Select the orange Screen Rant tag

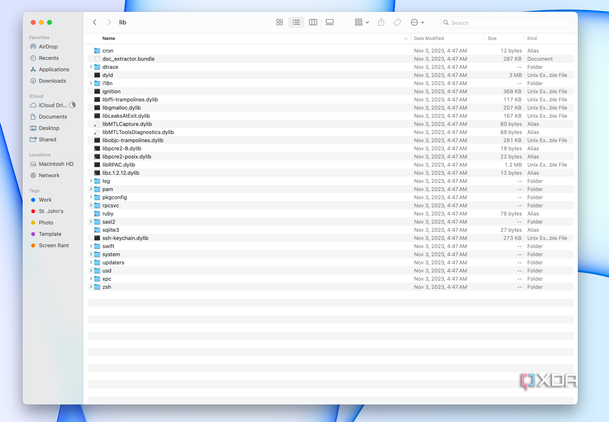click(54, 246)
